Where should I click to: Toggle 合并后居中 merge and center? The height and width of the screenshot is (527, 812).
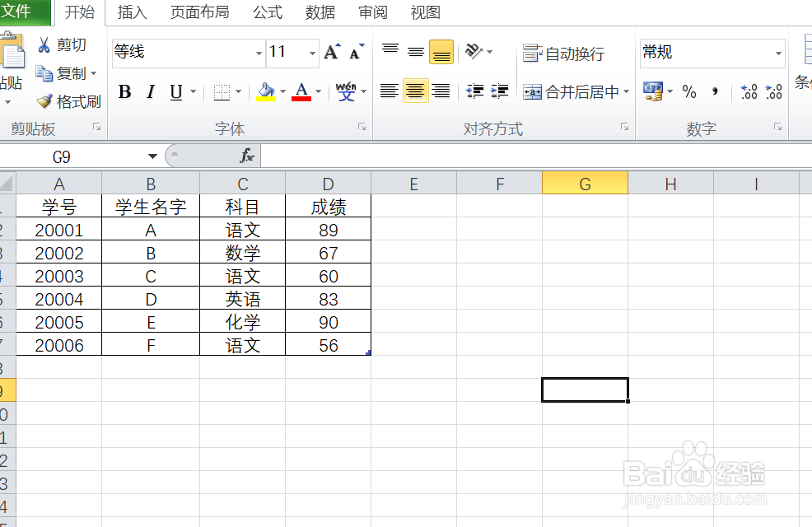point(572,91)
